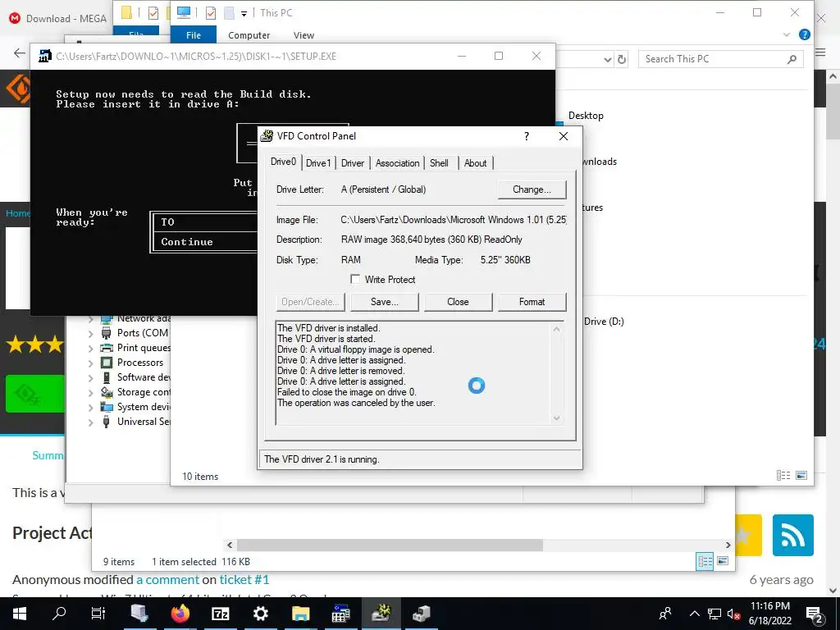Click the Save... button

click(385, 302)
